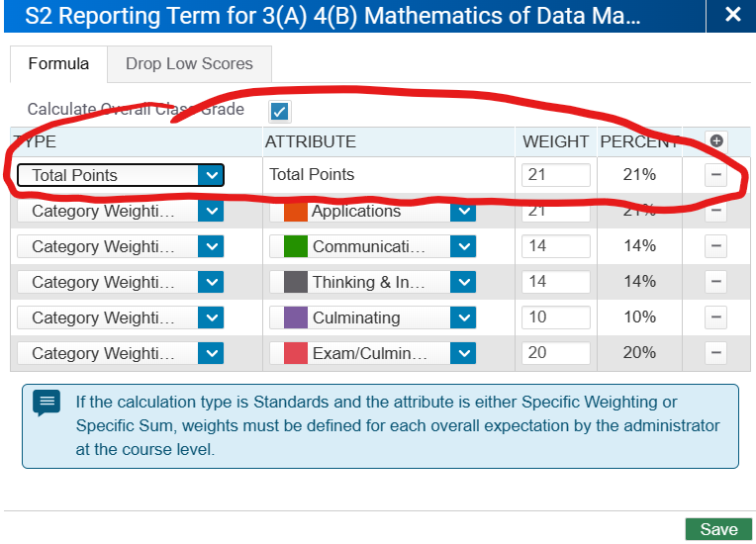Click the Total Points weight field

[x=555, y=175]
